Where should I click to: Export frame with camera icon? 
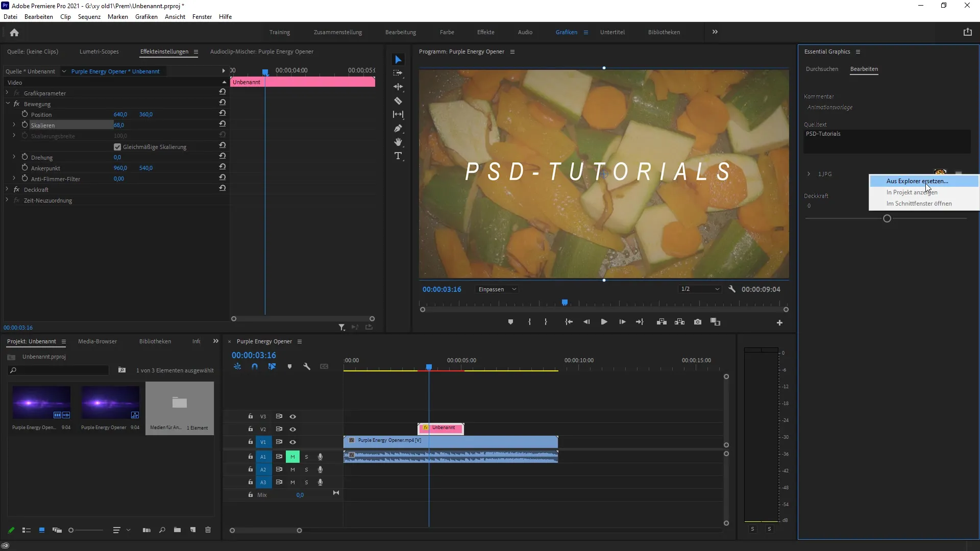pos(698,322)
